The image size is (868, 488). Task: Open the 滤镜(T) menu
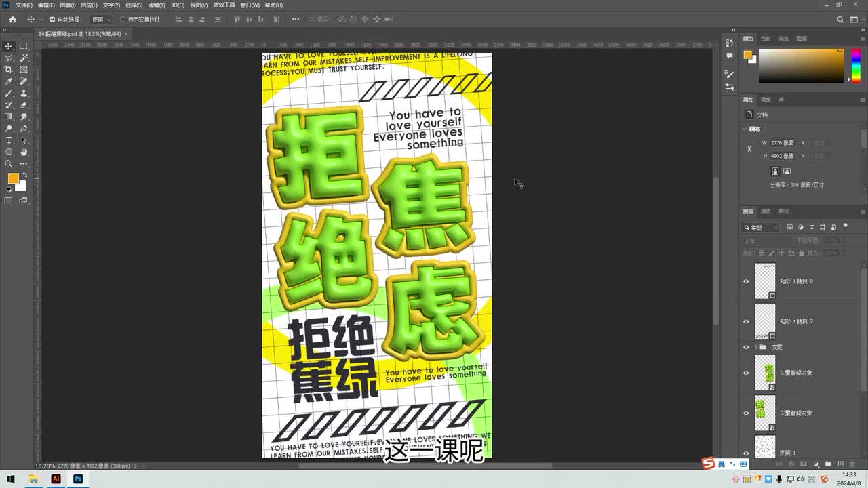(x=157, y=5)
